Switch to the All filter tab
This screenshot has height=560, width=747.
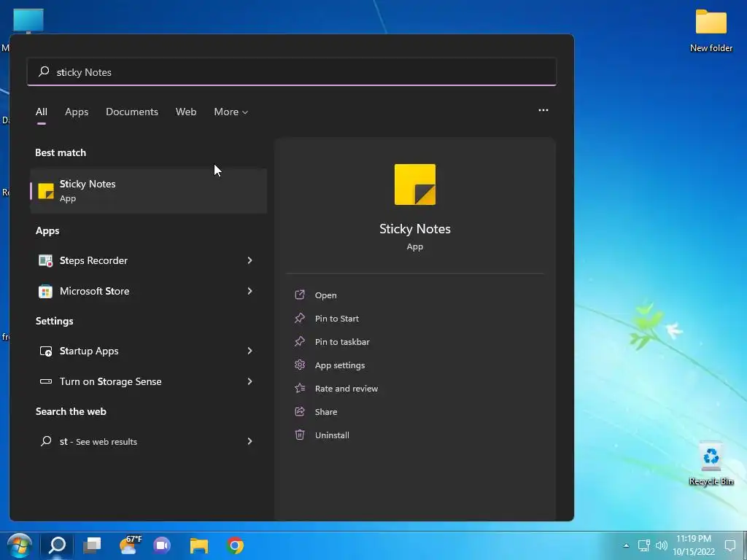(42, 112)
